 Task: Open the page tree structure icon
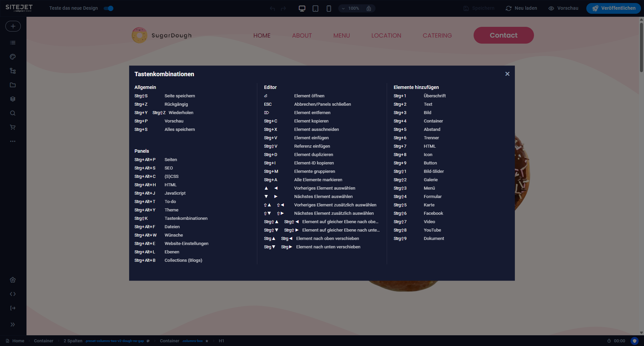(x=13, y=71)
